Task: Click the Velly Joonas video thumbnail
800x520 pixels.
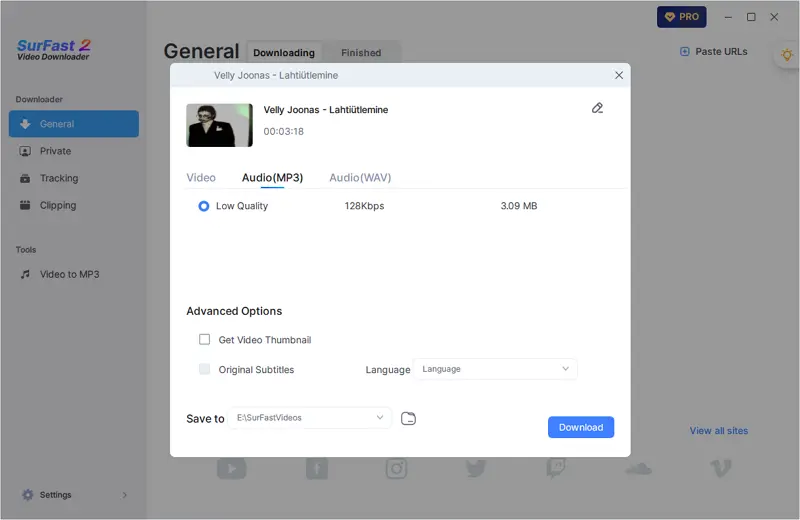Action: [219, 125]
